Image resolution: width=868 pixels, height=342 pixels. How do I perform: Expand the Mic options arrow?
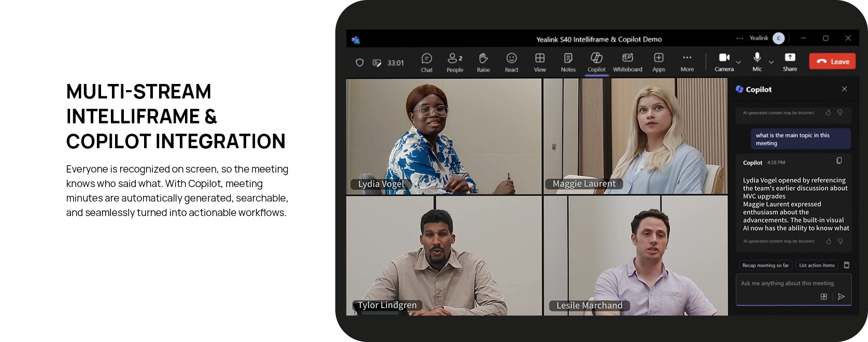pyautogui.click(x=771, y=62)
